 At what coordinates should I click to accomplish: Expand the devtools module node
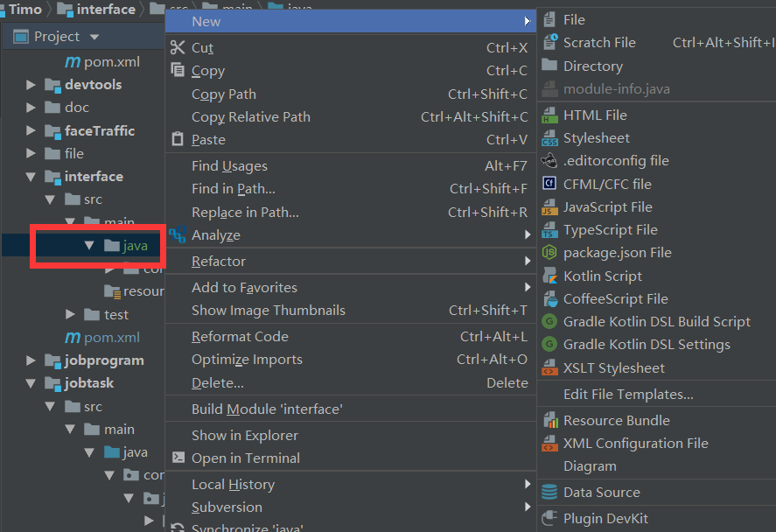(x=31, y=85)
